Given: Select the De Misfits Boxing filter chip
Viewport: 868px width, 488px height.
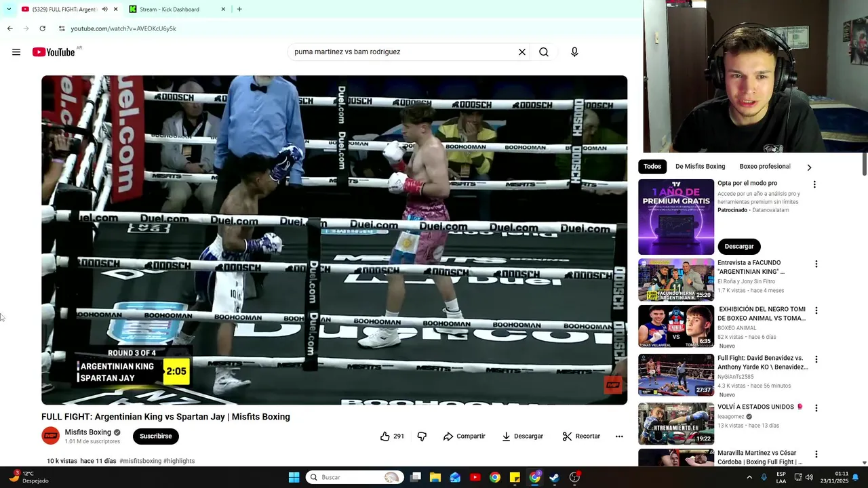Looking at the screenshot, I should coord(700,167).
